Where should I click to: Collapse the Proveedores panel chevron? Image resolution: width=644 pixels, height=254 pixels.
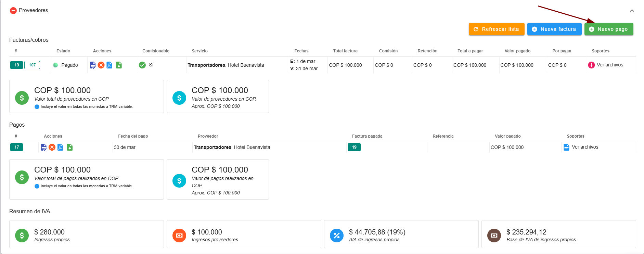632,11
